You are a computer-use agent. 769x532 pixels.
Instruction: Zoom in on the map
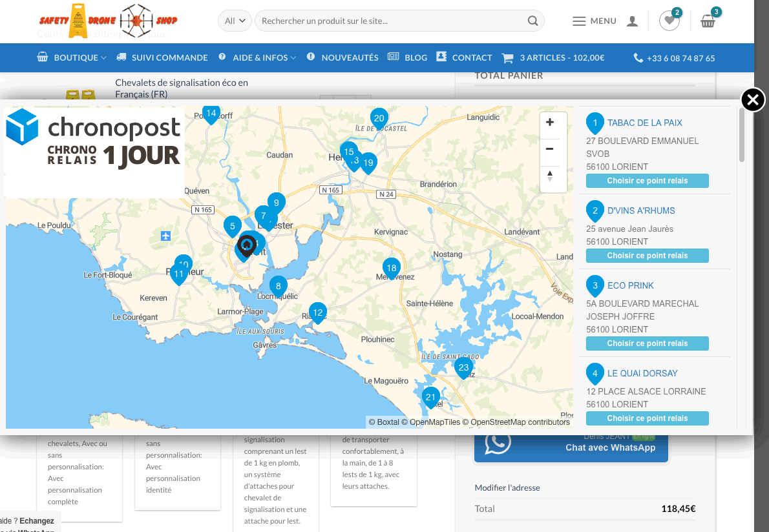point(550,123)
